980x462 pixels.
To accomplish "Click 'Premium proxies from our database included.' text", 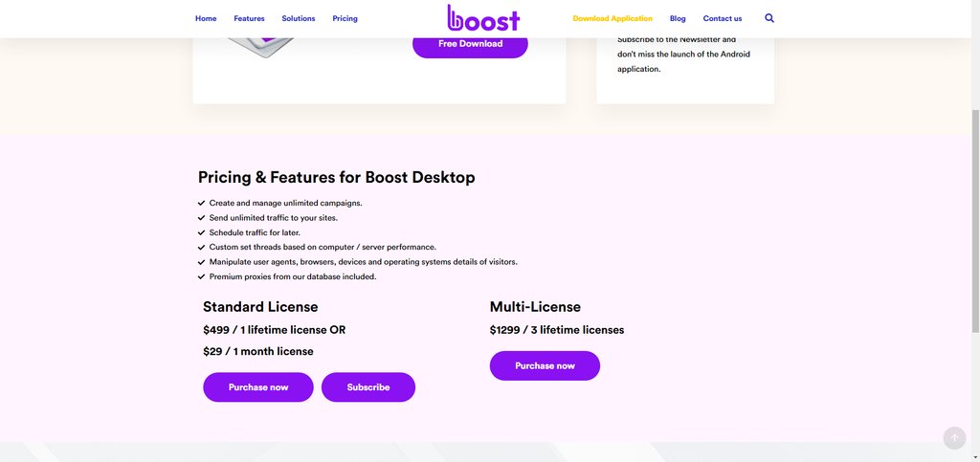I will 293,276.
